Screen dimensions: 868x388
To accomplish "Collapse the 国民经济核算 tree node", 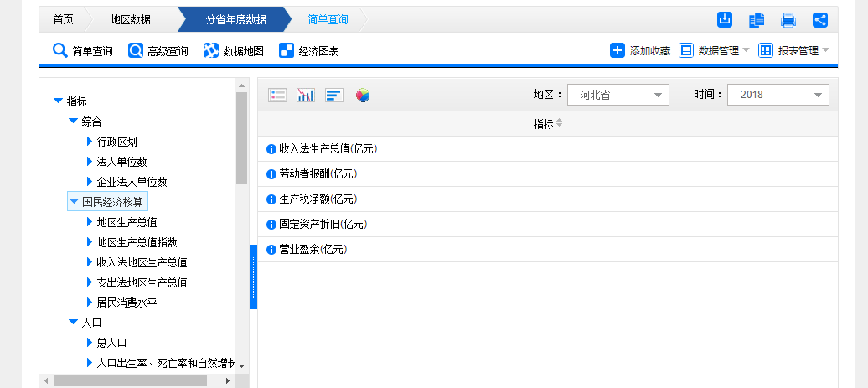I will 74,202.
